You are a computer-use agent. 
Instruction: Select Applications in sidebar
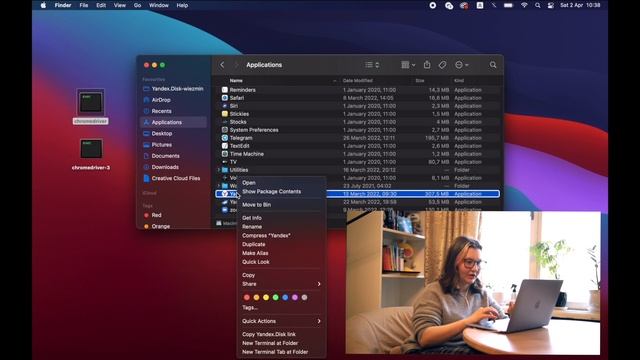(x=173, y=122)
